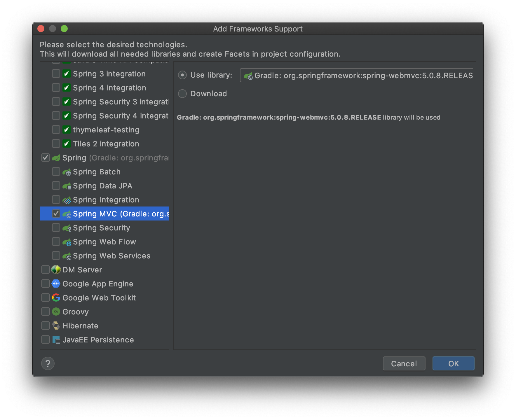Select the Spring Integration row
The height and width of the screenshot is (420, 516).
tap(104, 200)
